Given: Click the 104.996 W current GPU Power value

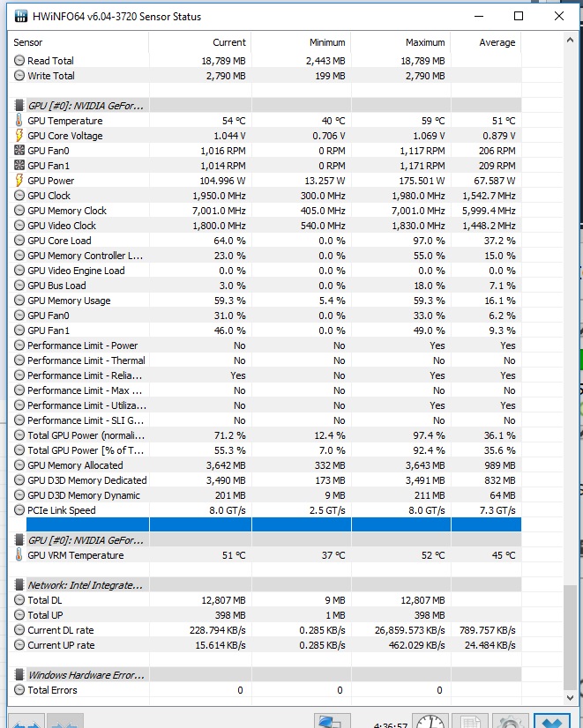Looking at the screenshot, I should 222,181.
